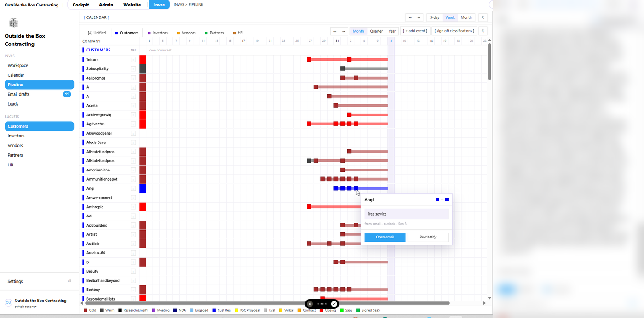Screen dimensions: 644x318
Task: Switch calendar to Week view
Action: tap(450, 17)
